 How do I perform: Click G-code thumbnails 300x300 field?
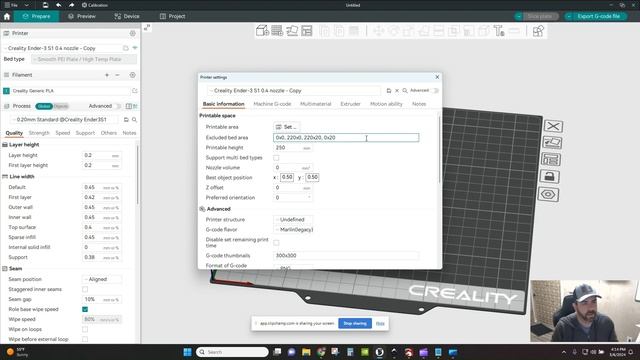[346, 256]
